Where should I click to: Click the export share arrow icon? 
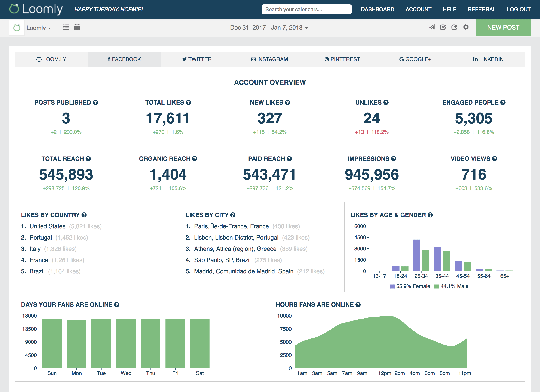click(454, 27)
